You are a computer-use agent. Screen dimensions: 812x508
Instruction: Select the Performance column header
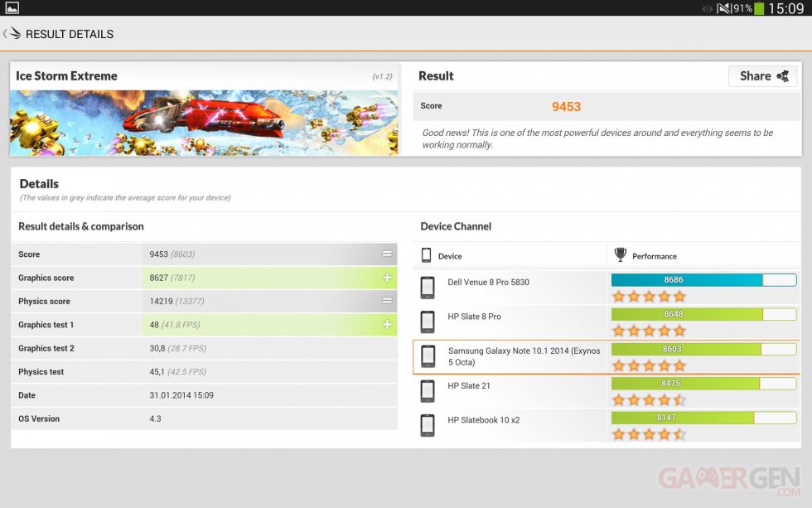654,256
